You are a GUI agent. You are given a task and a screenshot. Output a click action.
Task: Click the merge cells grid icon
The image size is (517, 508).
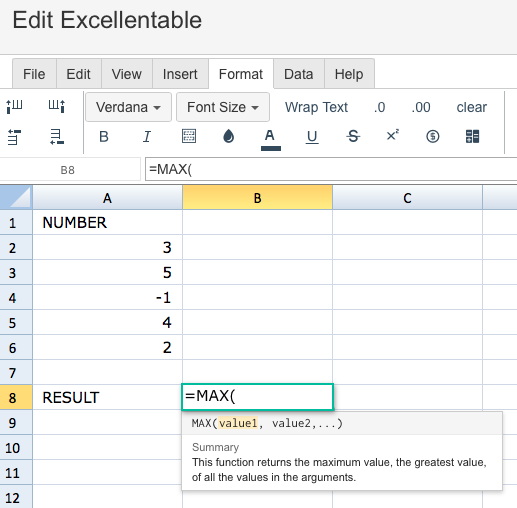(472, 136)
